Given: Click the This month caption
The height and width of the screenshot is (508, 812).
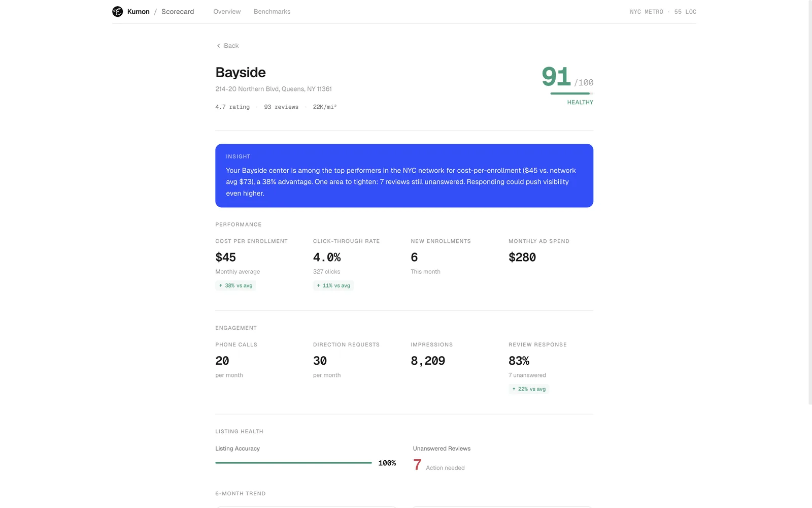Looking at the screenshot, I should click(x=426, y=272).
